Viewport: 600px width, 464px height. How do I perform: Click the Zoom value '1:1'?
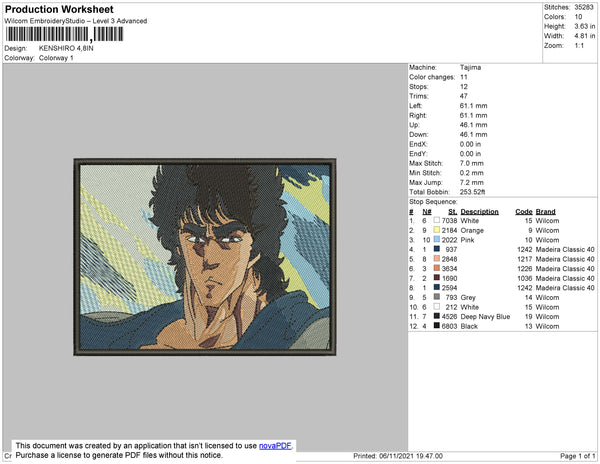click(x=579, y=46)
